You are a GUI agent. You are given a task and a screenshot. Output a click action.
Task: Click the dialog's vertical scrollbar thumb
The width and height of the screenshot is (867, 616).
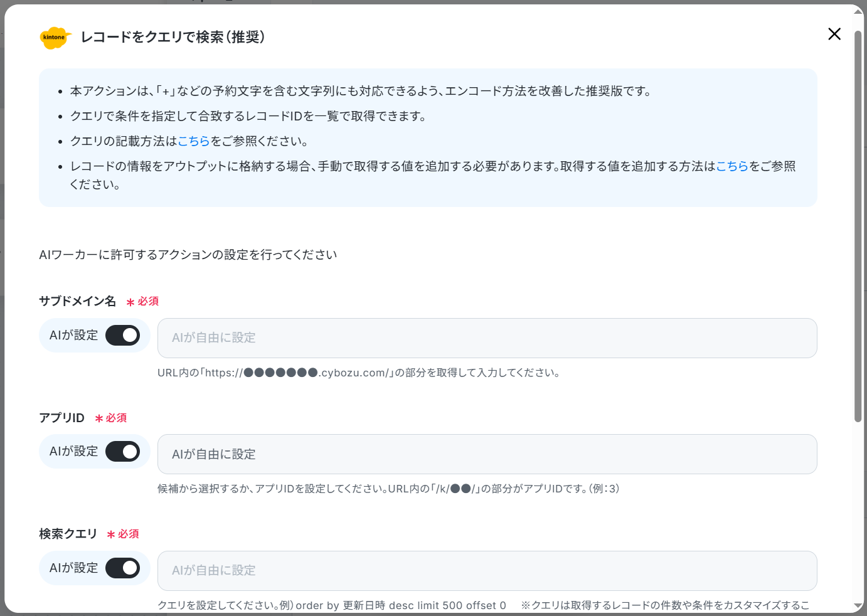click(858, 226)
